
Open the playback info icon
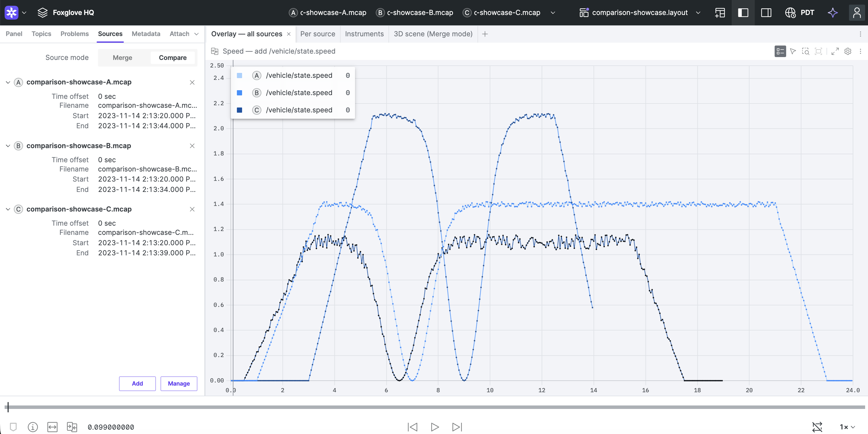[33, 427]
